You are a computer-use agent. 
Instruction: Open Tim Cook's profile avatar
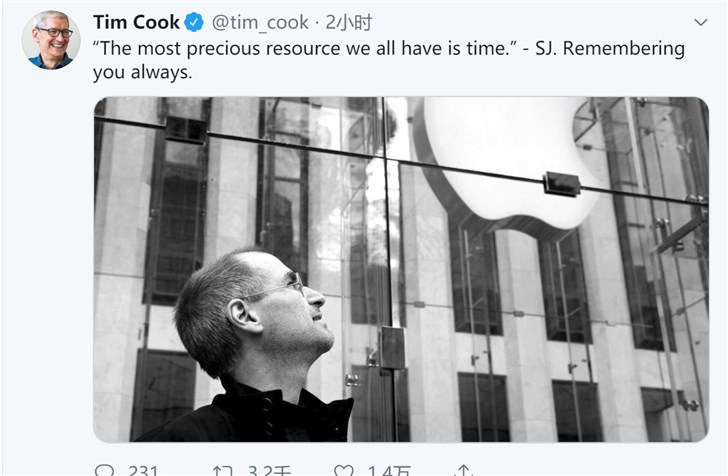pos(51,40)
